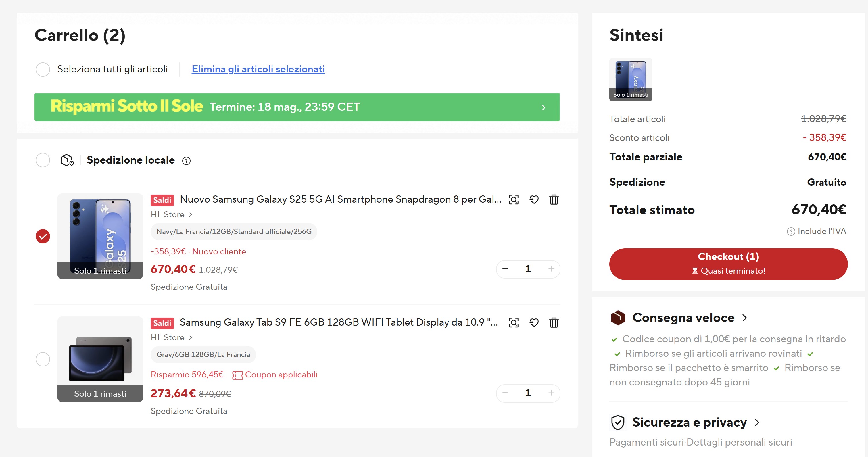Add Galaxy Tab S9 FE to wishlist
Viewport: 868px width, 457px height.
[x=534, y=322]
